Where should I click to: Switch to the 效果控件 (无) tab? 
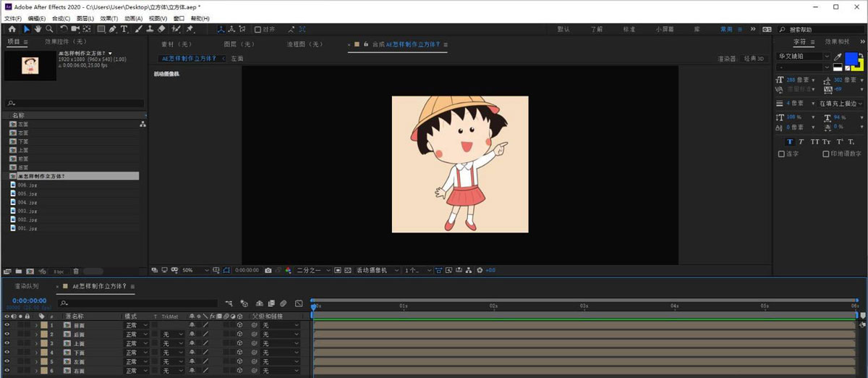(66, 42)
